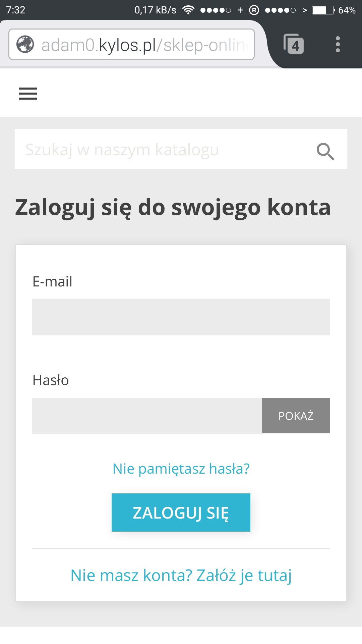
Task: Tap the Wi-Fi status bar icon
Action: pos(188,10)
